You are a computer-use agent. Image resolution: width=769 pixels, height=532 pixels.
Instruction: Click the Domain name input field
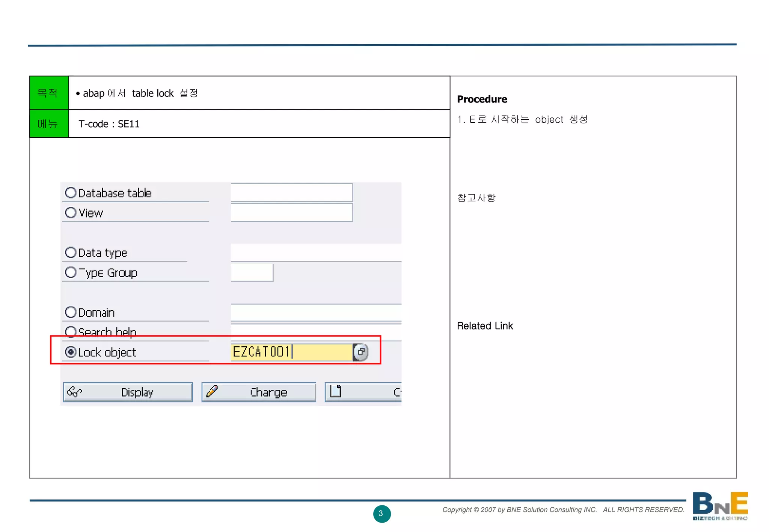tap(315, 313)
